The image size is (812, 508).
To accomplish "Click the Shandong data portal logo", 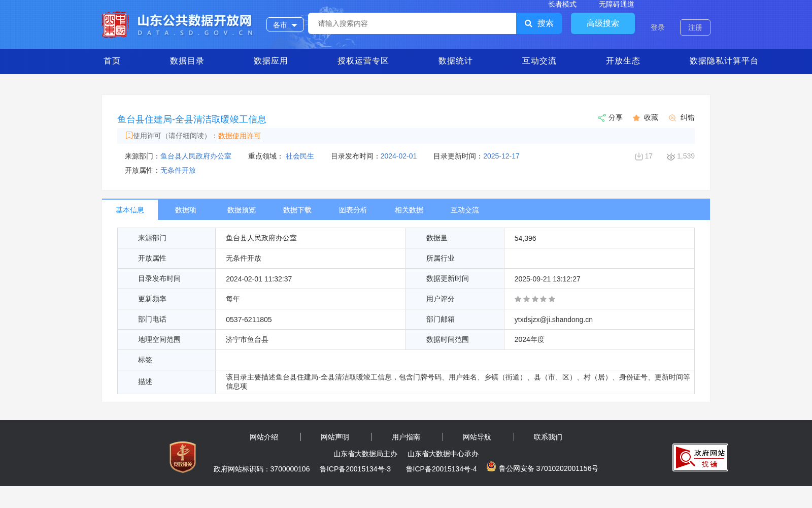I will (178, 24).
